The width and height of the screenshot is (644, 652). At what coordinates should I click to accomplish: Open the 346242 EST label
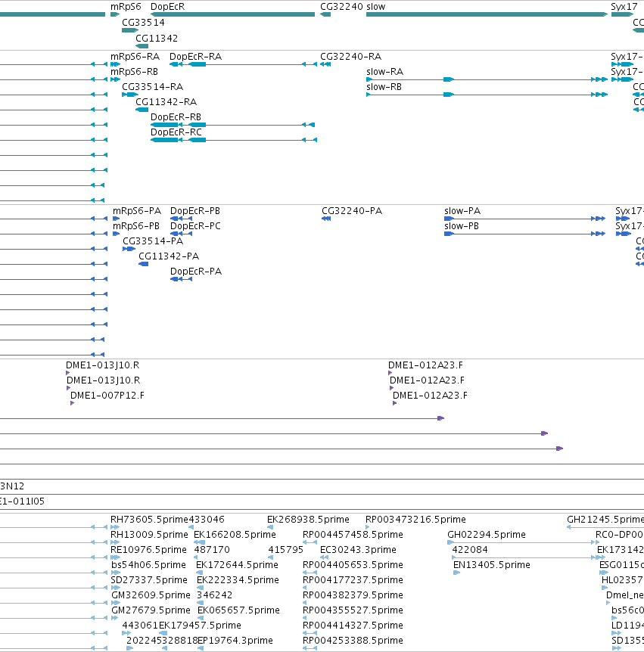(215, 595)
